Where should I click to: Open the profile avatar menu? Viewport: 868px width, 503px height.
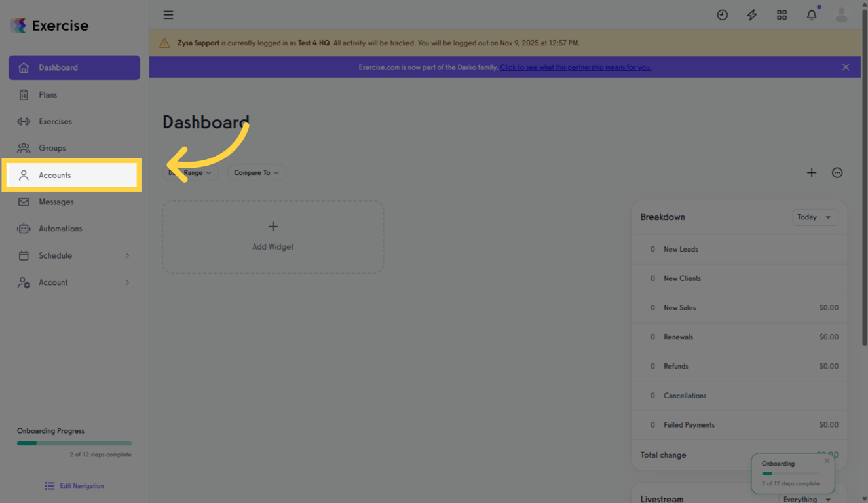[841, 14]
